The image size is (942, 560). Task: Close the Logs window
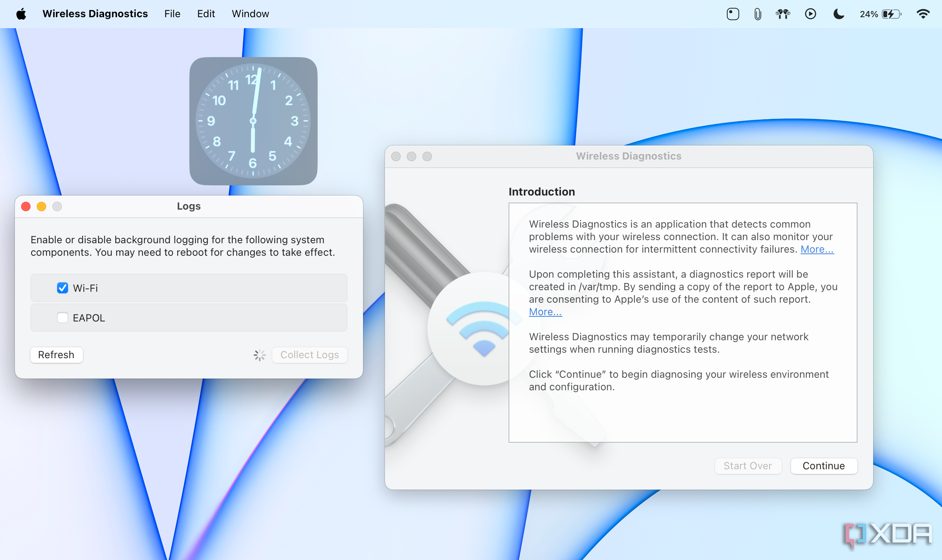tap(26, 206)
